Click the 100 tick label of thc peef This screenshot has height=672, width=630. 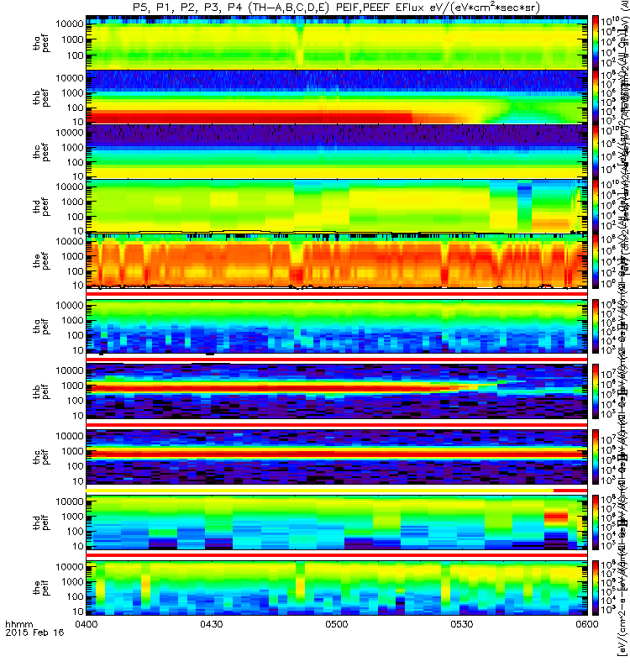(75, 162)
